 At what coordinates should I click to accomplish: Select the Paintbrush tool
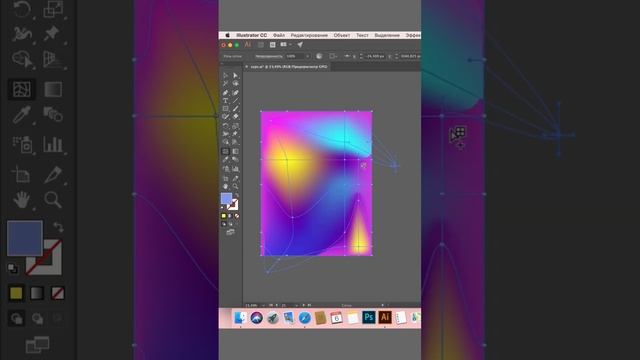(x=236, y=109)
